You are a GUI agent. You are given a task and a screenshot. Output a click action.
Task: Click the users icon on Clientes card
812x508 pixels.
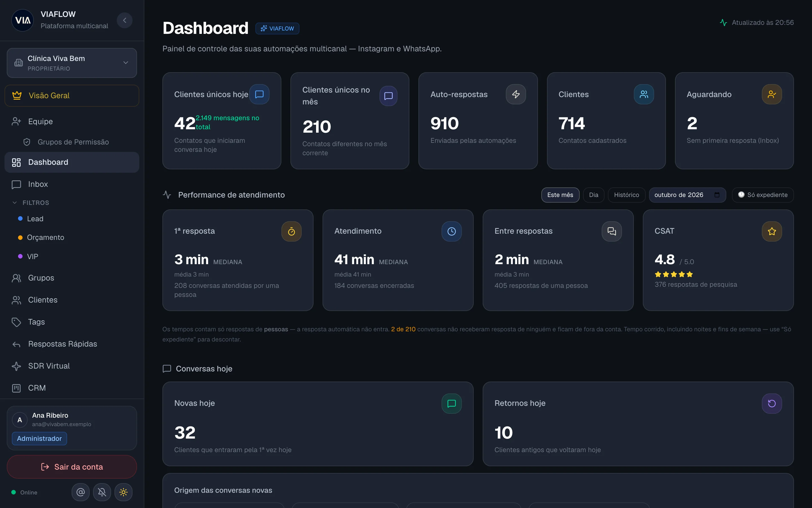pos(644,95)
